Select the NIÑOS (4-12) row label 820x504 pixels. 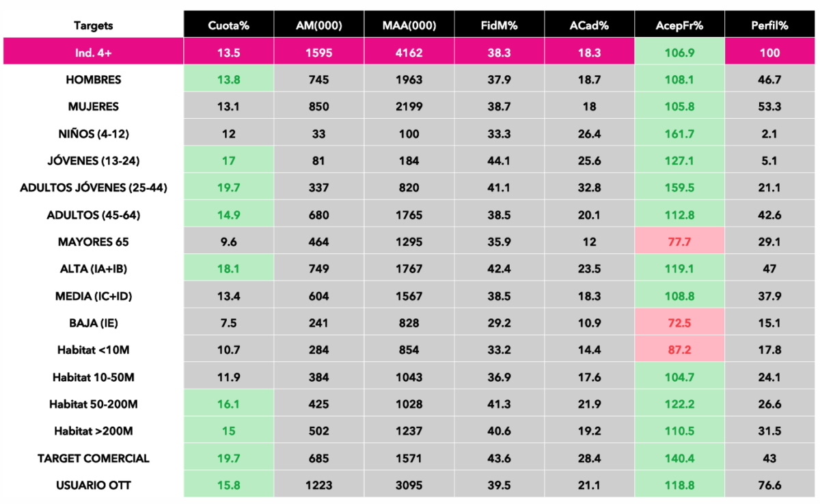pos(94,134)
